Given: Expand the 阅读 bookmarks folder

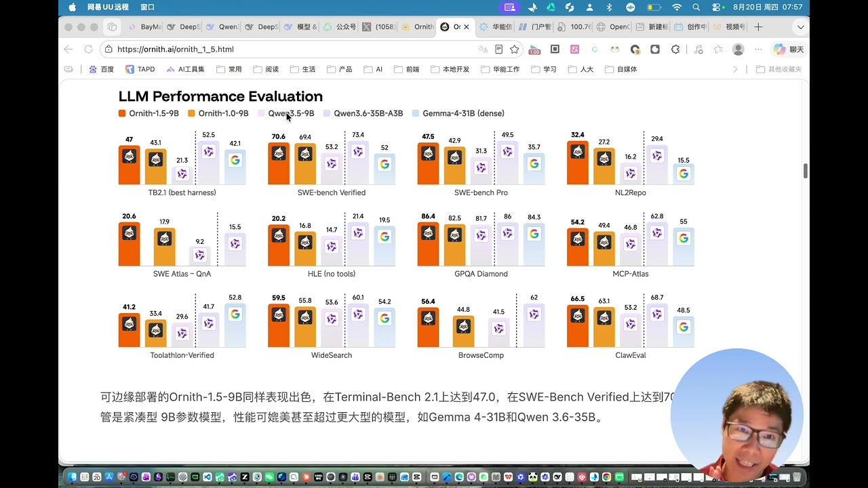Looking at the screenshot, I should coord(266,69).
